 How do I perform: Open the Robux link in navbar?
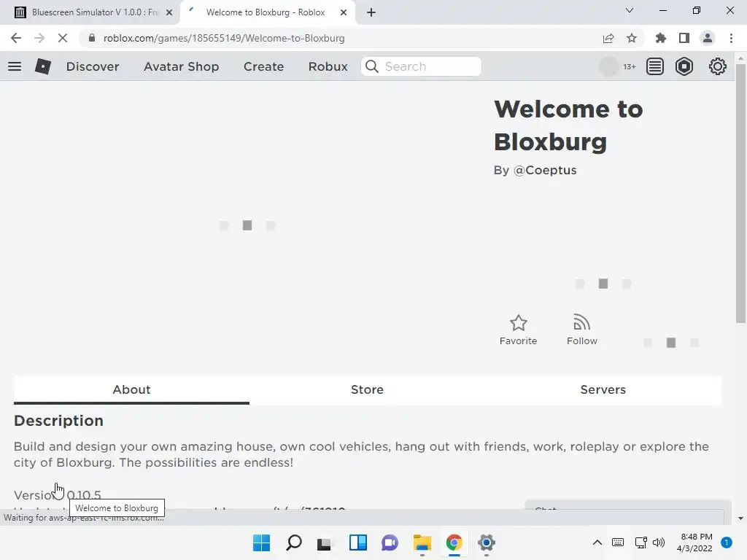click(328, 66)
